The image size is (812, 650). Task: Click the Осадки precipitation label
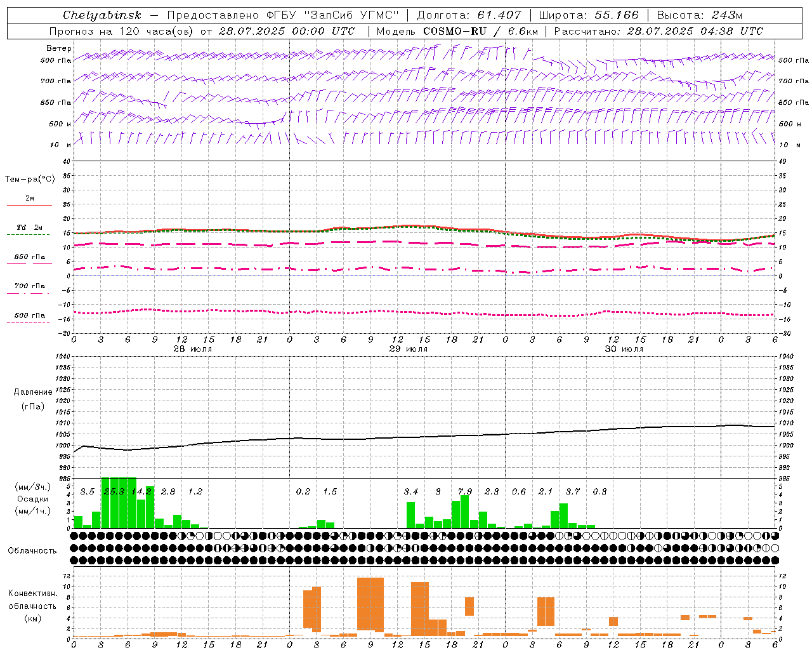coord(32,499)
